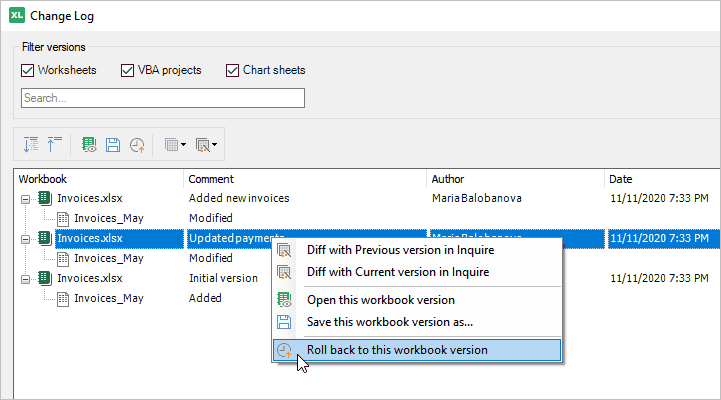The height and width of the screenshot is (400, 721).
Task: Click the roll back clock toolbar icon
Action: point(137,145)
